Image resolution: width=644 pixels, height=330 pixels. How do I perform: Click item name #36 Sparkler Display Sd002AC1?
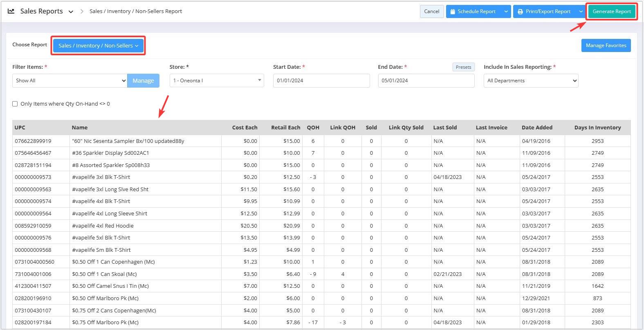point(110,153)
